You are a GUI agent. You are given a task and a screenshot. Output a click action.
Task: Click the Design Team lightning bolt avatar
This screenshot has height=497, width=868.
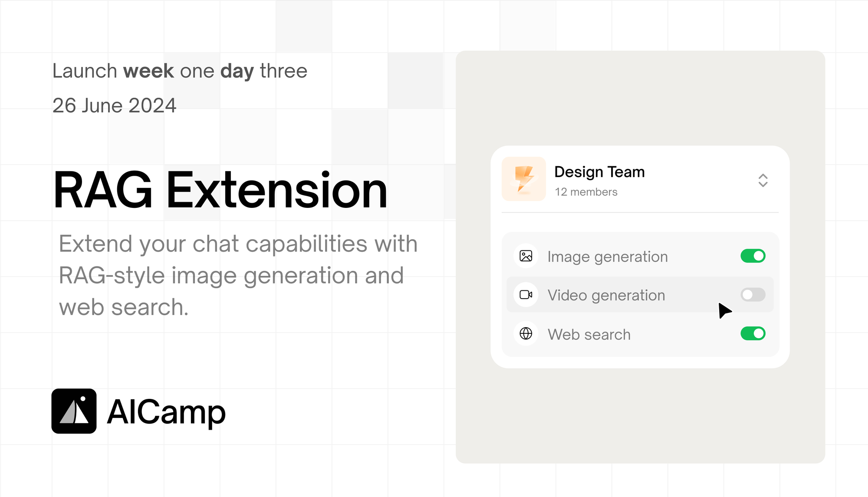(x=524, y=179)
